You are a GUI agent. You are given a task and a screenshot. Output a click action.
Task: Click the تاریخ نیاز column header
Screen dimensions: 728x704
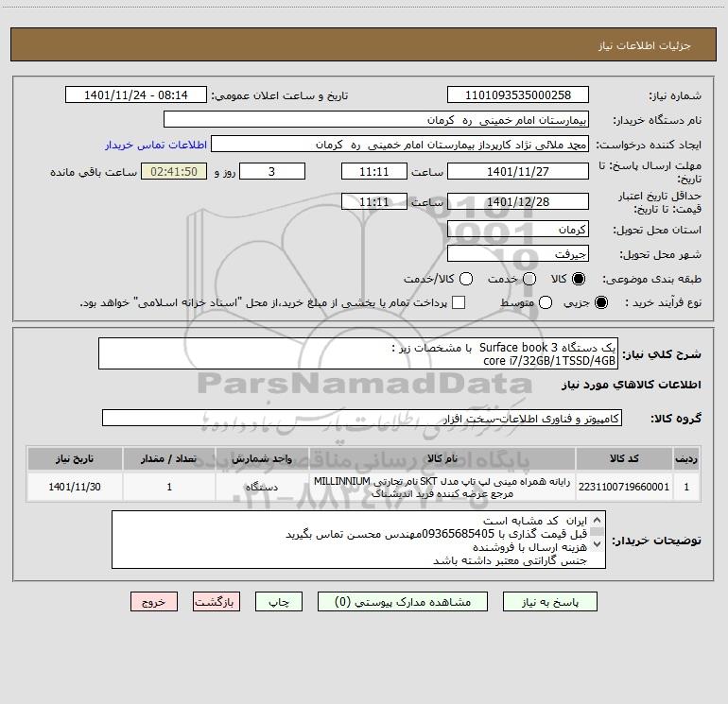(75, 458)
